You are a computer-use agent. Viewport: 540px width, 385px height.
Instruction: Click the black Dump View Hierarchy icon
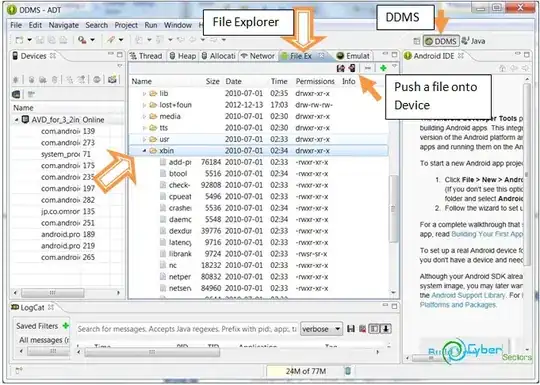16,94
